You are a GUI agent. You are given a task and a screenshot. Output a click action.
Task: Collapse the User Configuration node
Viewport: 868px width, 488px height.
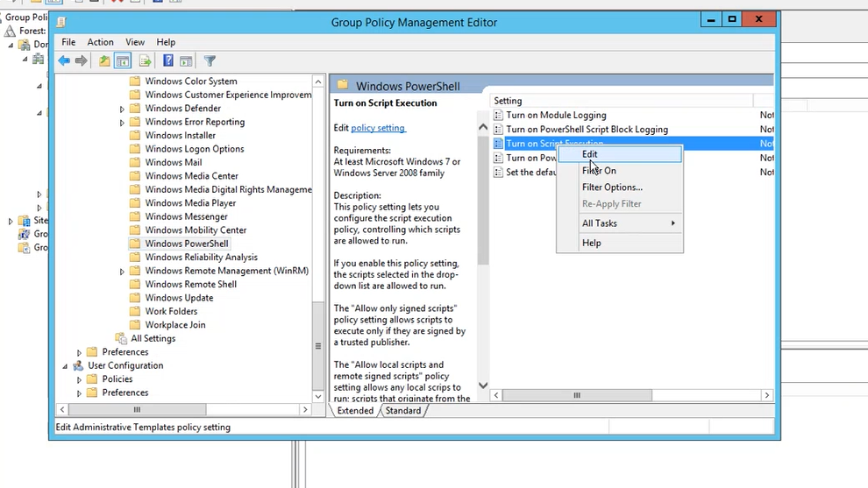(x=65, y=365)
